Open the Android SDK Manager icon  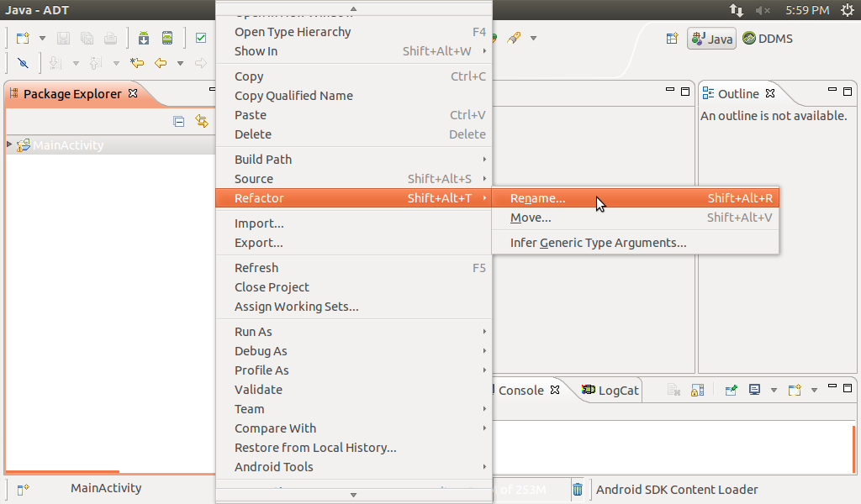click(x=144, y=38)
